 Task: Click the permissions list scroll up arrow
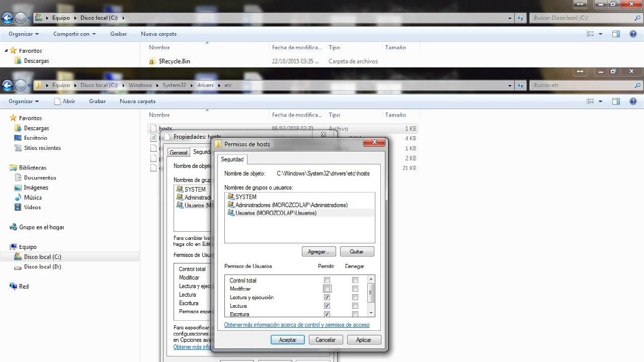(x=371, y=279)
